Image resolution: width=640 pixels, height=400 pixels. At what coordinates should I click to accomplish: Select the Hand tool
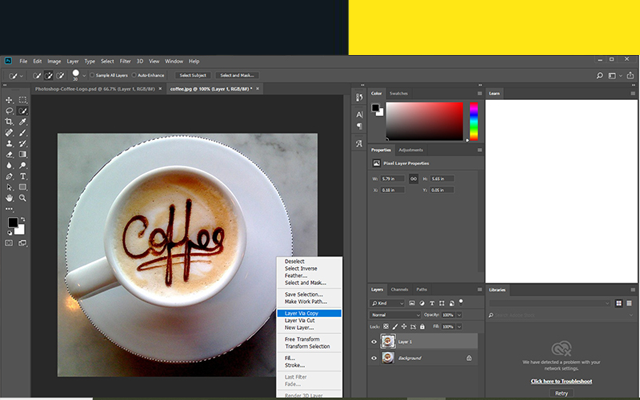10,198
